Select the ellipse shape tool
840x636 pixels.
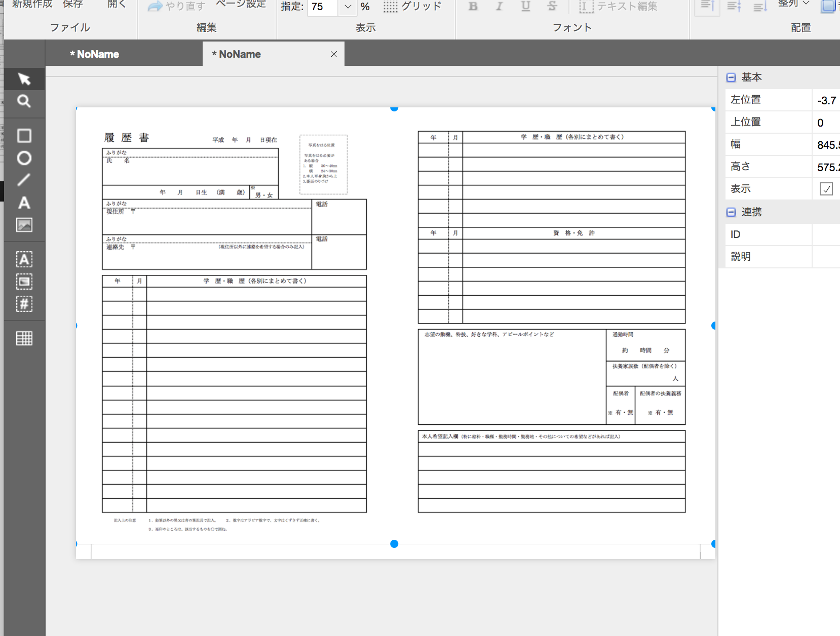24,158
